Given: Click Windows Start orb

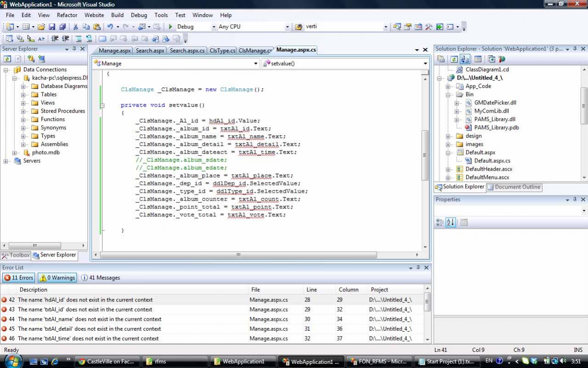Looking at the screenshot, I should (x=13, y=360).
